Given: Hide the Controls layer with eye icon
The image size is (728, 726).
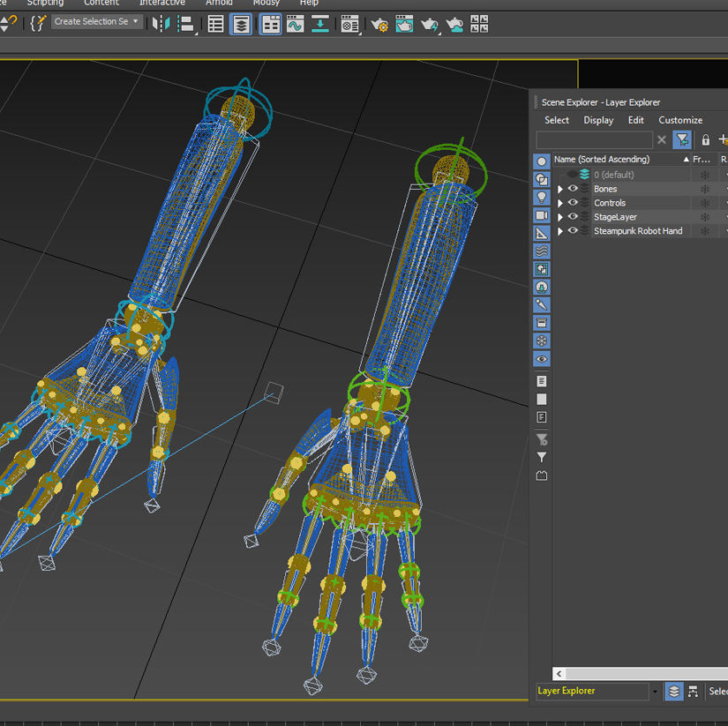Looking at the screenshot, I should 573,202.
